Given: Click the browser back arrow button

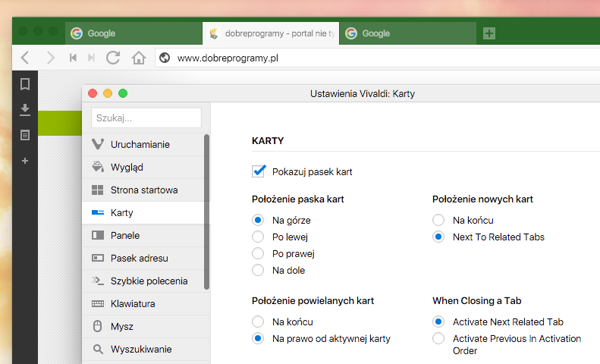Looking at the screenshot, I should pos(25,58).
